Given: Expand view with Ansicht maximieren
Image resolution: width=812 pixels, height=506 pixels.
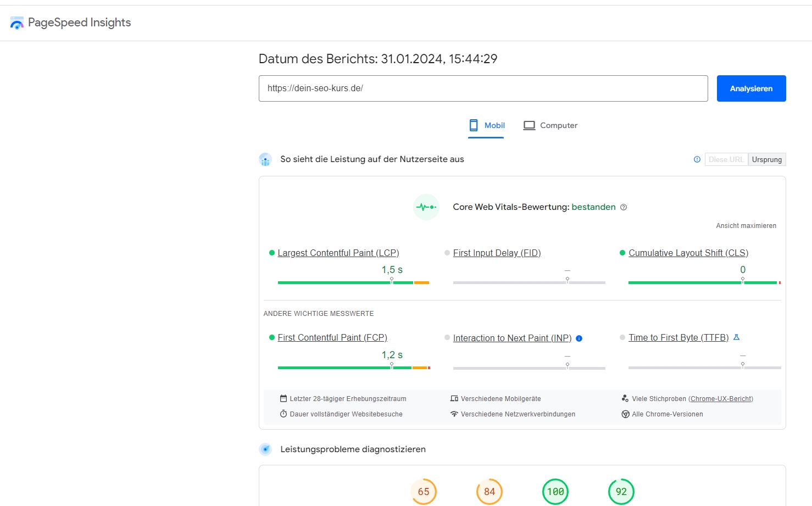Looking at the screenshot, I should coord(746,226).
